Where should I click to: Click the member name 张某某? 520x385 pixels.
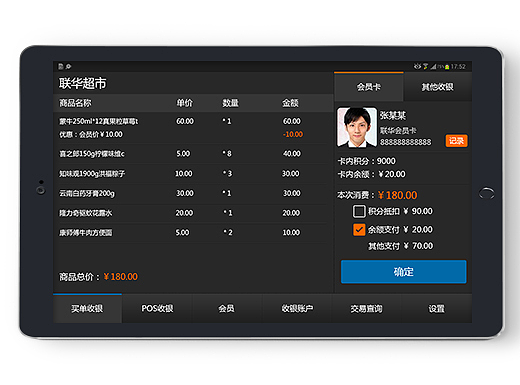point(393,116)
